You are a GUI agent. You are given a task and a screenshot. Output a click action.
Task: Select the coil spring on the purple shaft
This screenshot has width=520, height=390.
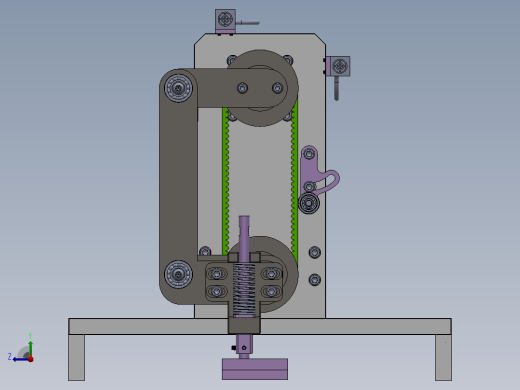tap(244, 289)
